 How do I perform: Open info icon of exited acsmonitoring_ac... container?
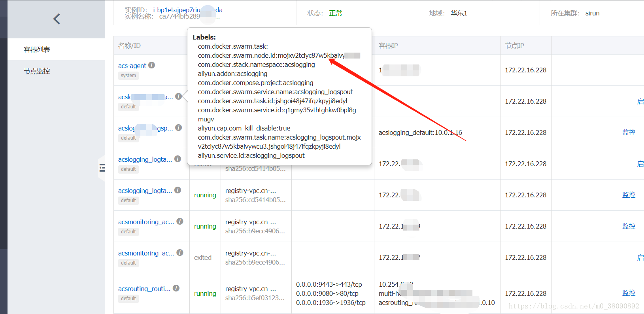pos(180,253)
